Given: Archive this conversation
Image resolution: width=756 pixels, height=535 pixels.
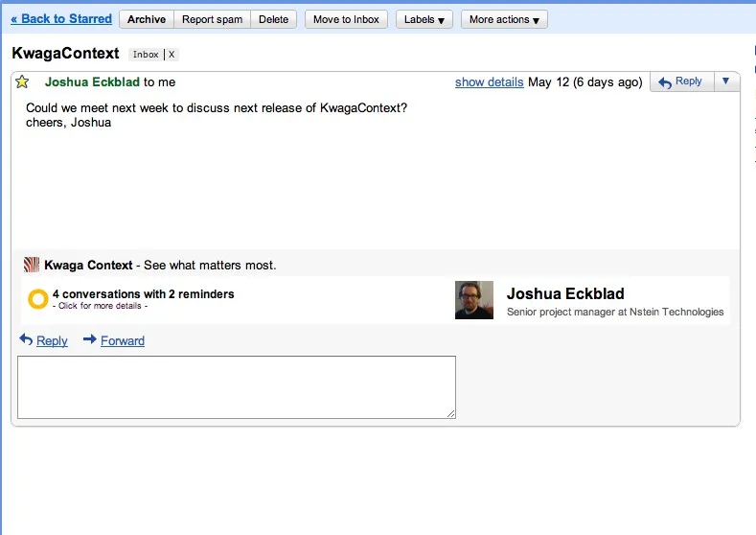Looking at the screenshot, I should 147,19.
